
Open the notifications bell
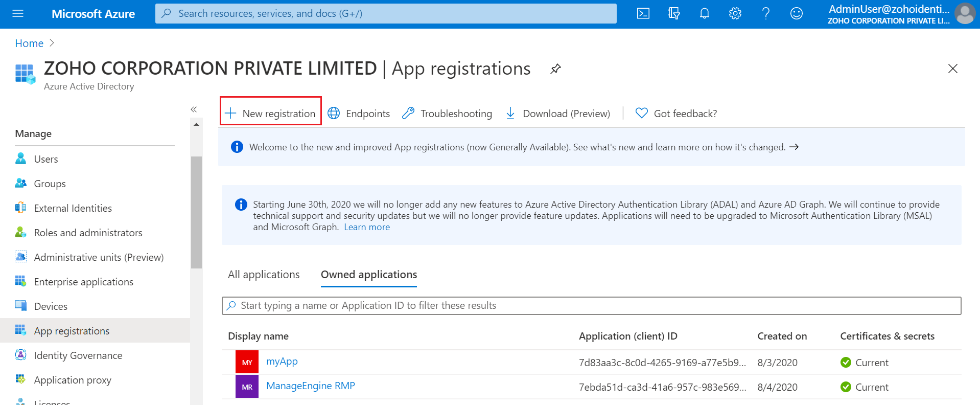pyautogui.click(x=705, y=14)
